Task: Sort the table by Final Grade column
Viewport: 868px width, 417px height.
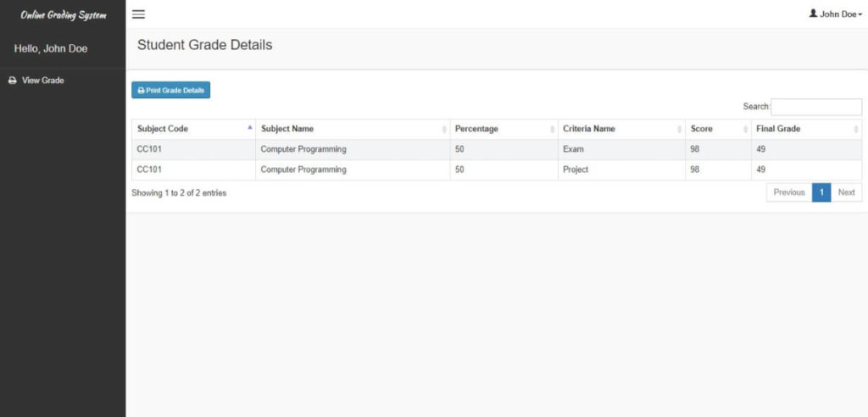Action: click(806, 129)
